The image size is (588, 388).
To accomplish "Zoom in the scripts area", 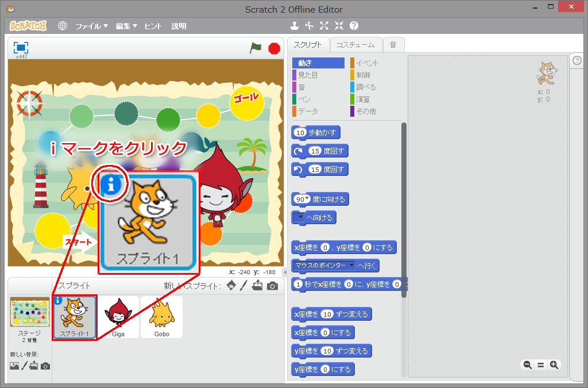I will point(554,365).
